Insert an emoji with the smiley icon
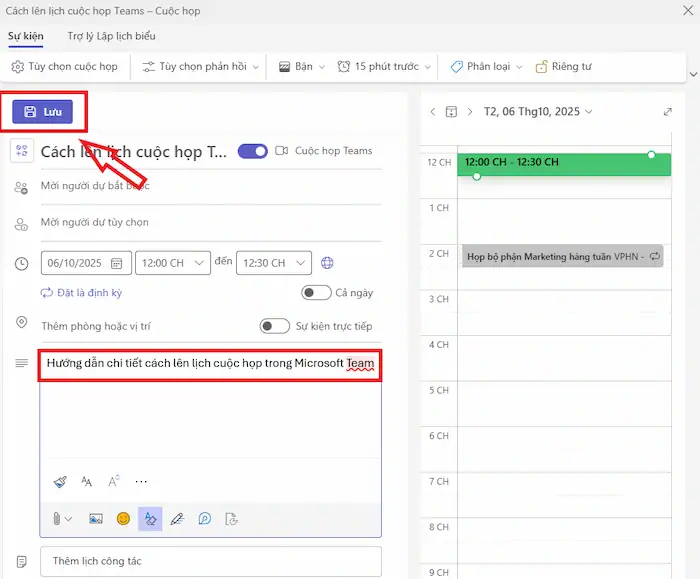The height and width of the screenshot is (579, 700). (x=123, y=518)
